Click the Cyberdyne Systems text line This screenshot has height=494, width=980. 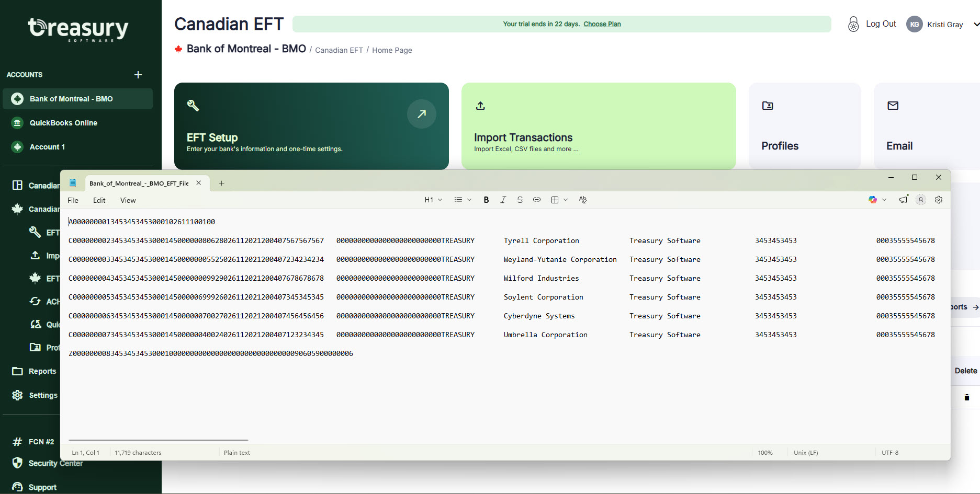pyautogui.click(x=502, y=316)
